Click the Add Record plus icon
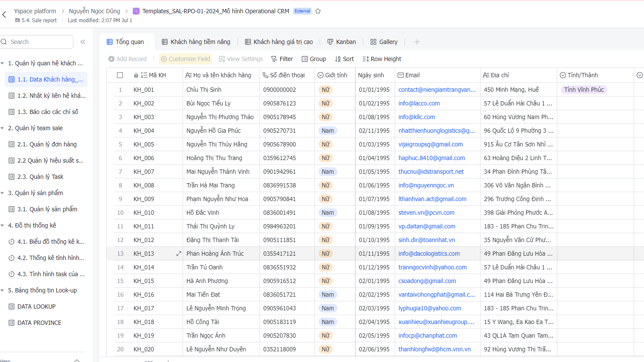 [111, 59]
